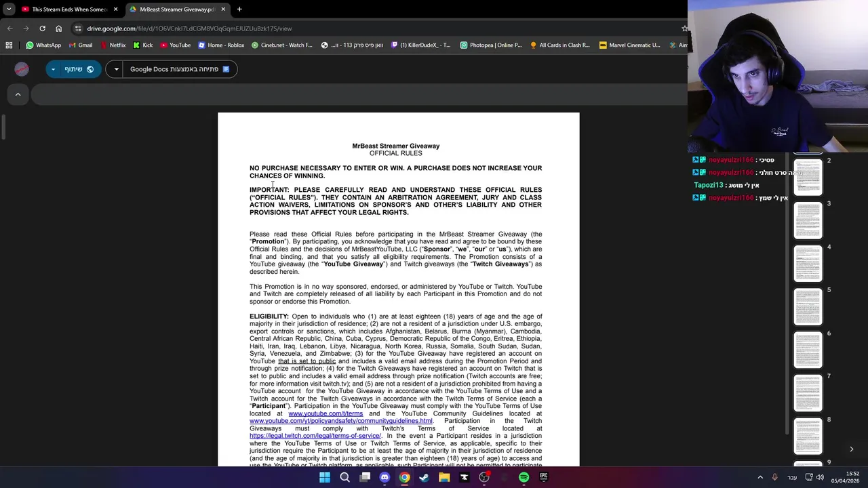Viewport: 868px width, 488px height.
Task: Open the Marvel Cinematic Universe bookmark
Action: [x=629, y=45]
